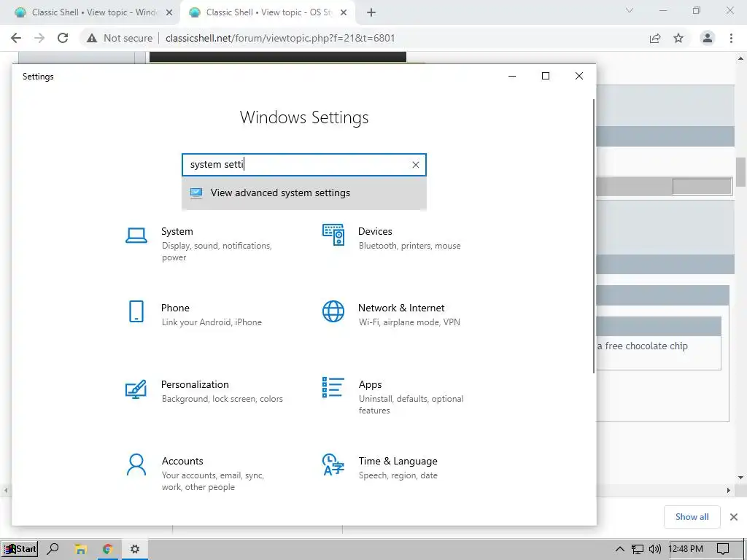This screenshot has height=560, width=747.
Task: Click the Show all downloads button
Action: point(692,517)
